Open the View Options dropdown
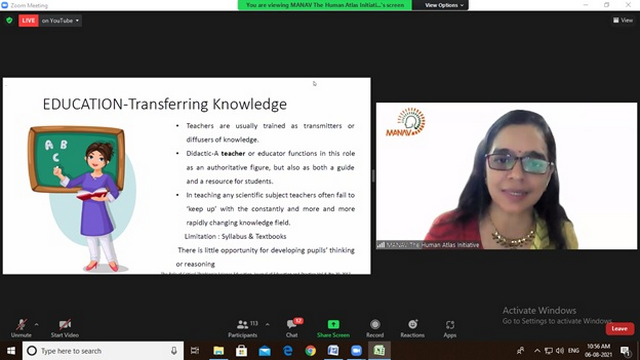Image resolution: width=640 pixels, height=360 pixels. [x=444, y=5]
